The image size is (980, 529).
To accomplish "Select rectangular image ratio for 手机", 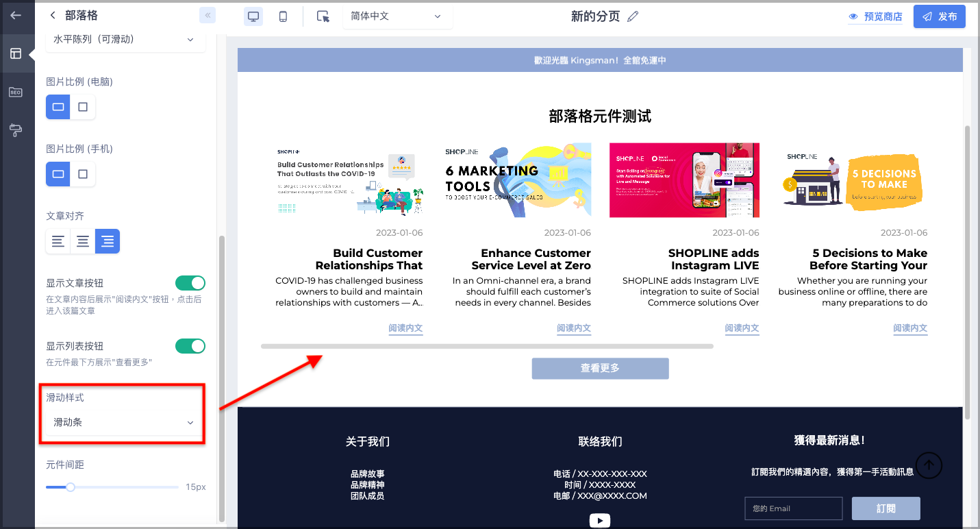I will pyautogui.click(x=58, y=174).
